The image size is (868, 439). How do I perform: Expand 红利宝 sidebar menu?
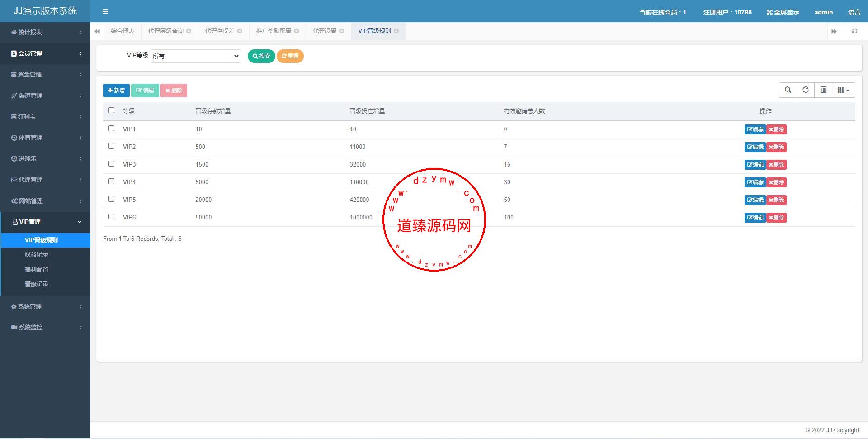point(45,116)
